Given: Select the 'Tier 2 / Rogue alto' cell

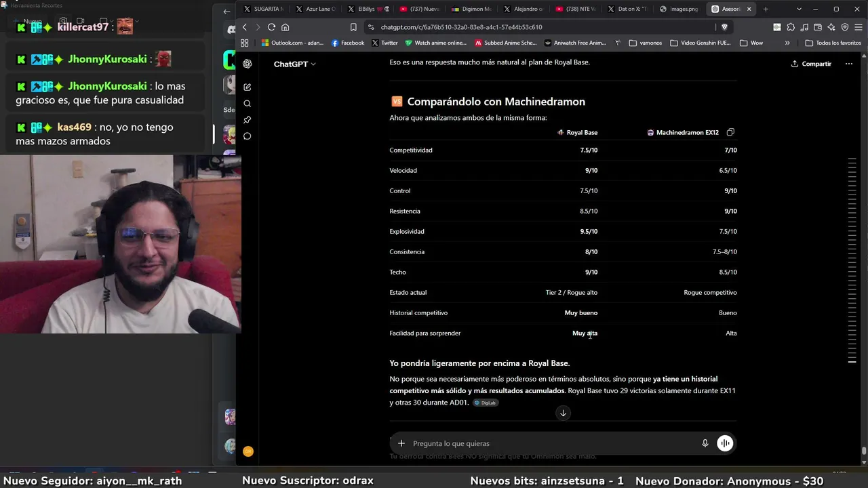Looking at the screenshot, I should (572, 292).
